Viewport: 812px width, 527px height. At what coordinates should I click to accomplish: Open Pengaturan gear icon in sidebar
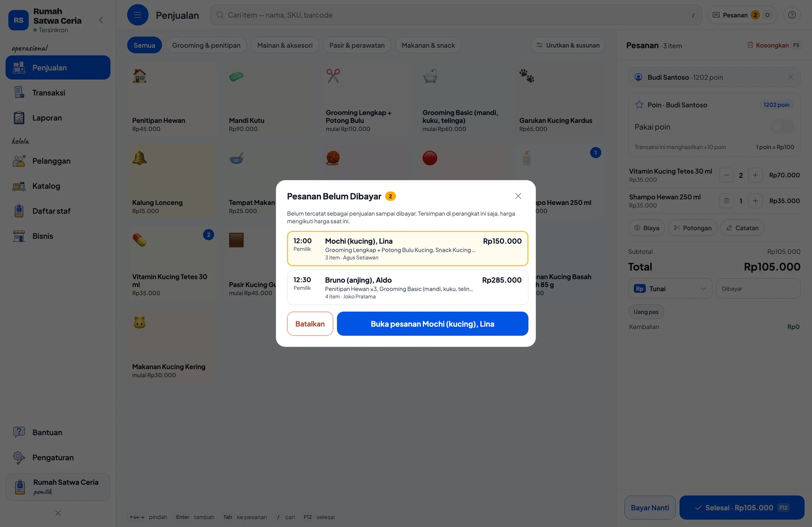point(19,457)
